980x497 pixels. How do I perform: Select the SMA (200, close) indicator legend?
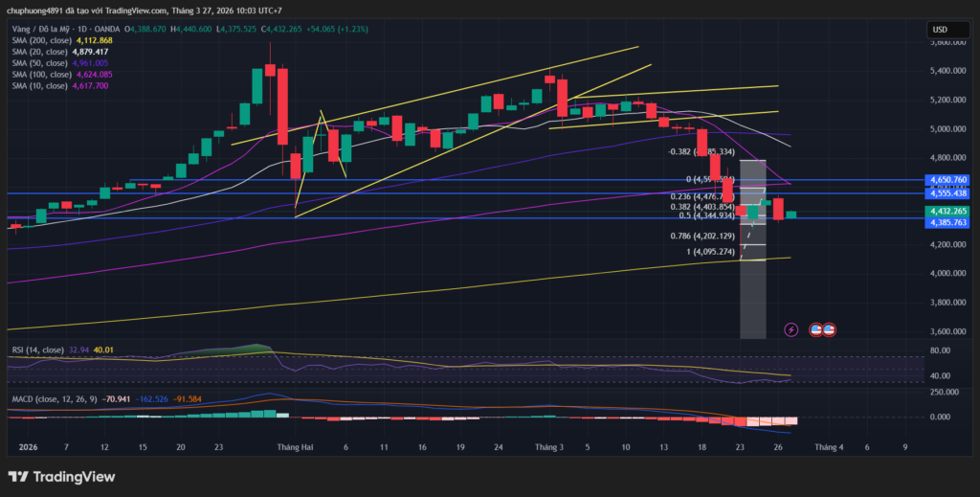coord(40,40)
